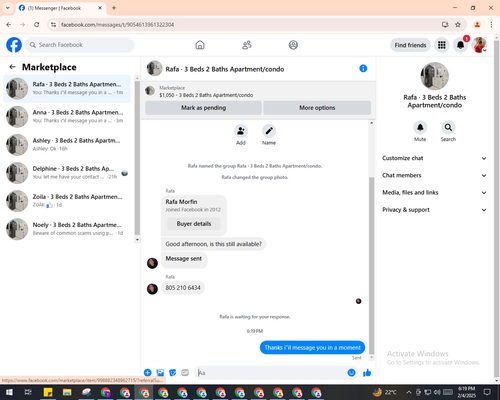Switch to the Messenger | Facebook tab
Screen dimensions: 500x400
pyautogui.click(x=60, y=8)
